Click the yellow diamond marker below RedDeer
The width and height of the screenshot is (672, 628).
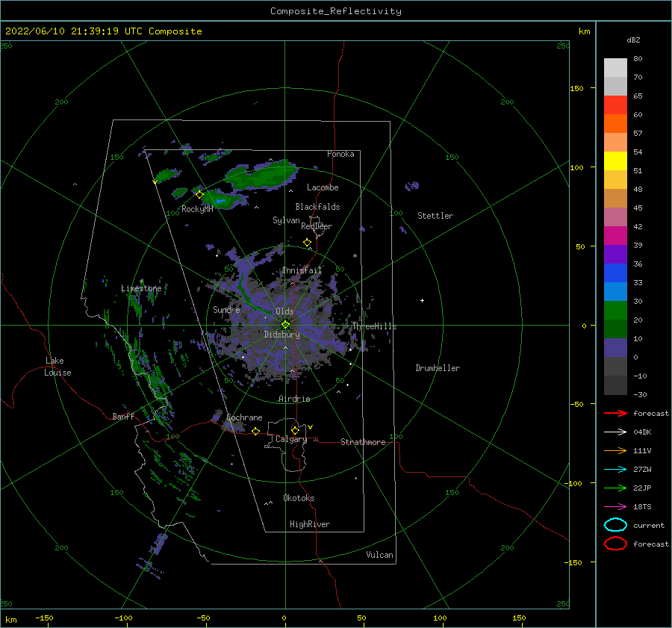pyautogui.click(x=307, y=243)
